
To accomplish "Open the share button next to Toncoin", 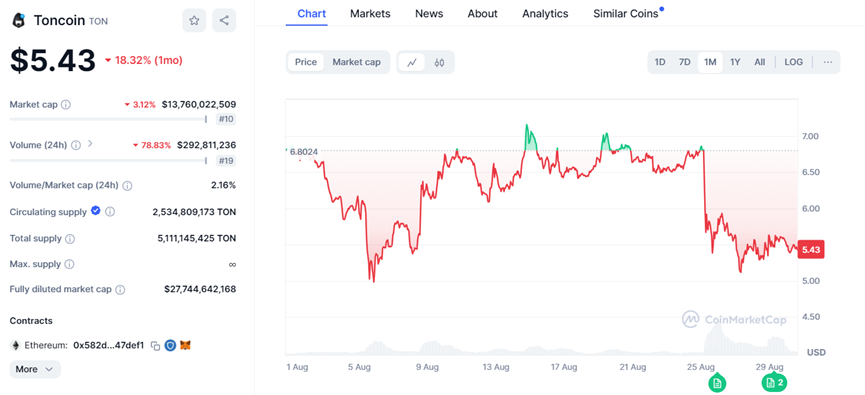I will [224, 20].
